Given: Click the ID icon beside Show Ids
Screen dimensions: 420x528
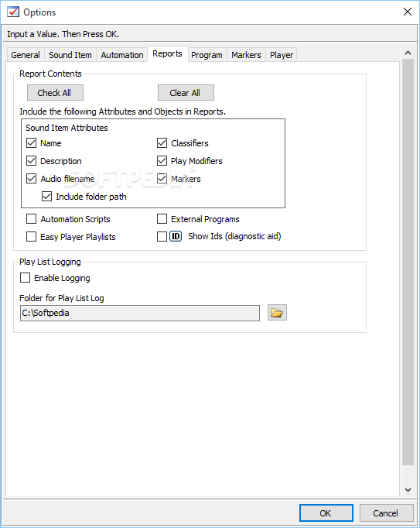Looking at the screenshot, I should click(x=176, y=236).
